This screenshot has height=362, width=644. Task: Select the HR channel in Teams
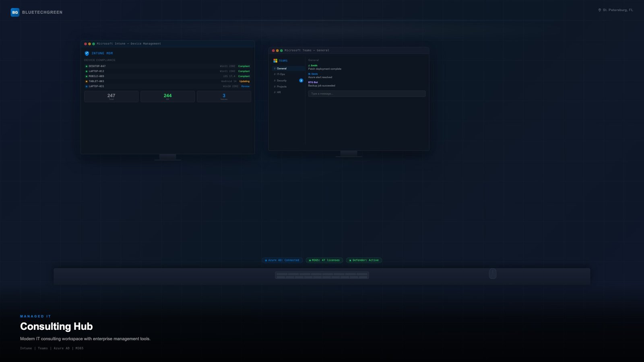(279, 93)
